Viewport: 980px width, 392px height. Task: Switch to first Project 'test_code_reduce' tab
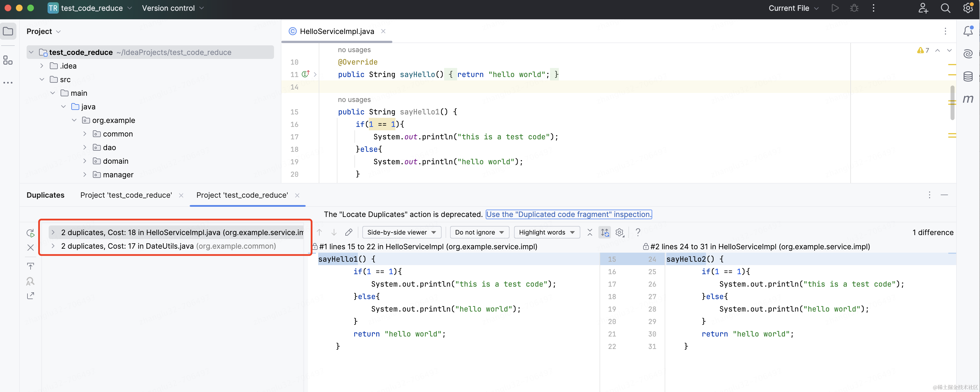[126, 195]
